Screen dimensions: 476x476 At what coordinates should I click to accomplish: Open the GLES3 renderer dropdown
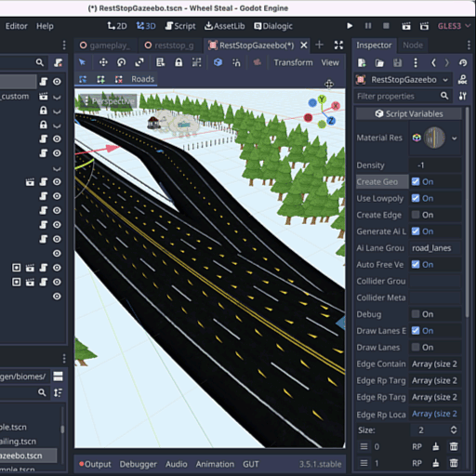[454, 26]
